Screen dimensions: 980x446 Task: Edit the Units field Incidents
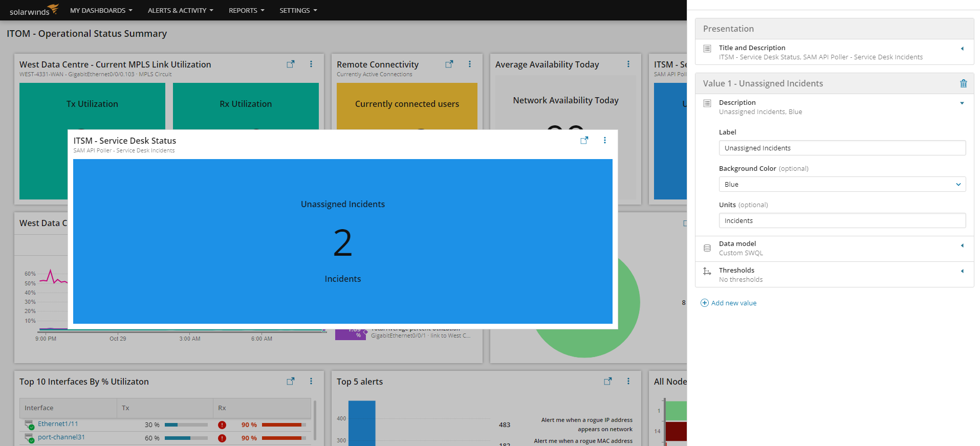(x=842, y=220)
